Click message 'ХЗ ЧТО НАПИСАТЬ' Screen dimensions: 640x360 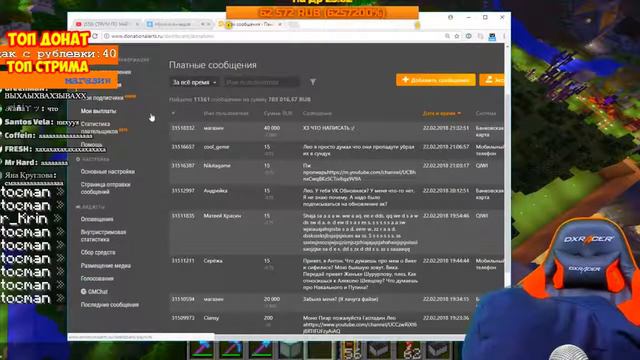329,128
